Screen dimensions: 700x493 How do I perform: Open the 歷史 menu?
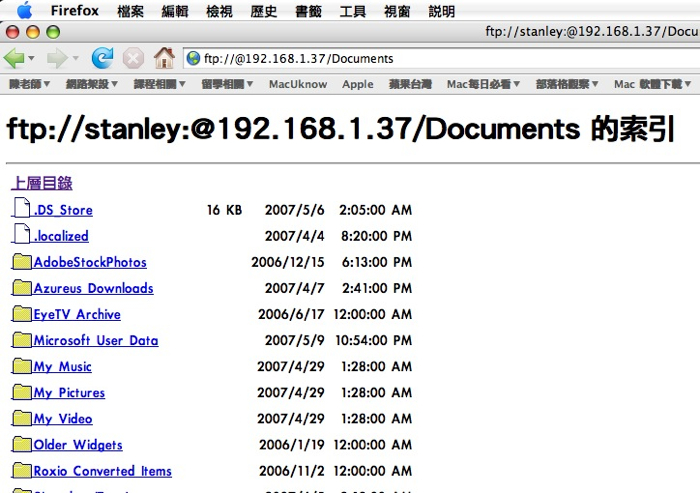click(263, 11)
